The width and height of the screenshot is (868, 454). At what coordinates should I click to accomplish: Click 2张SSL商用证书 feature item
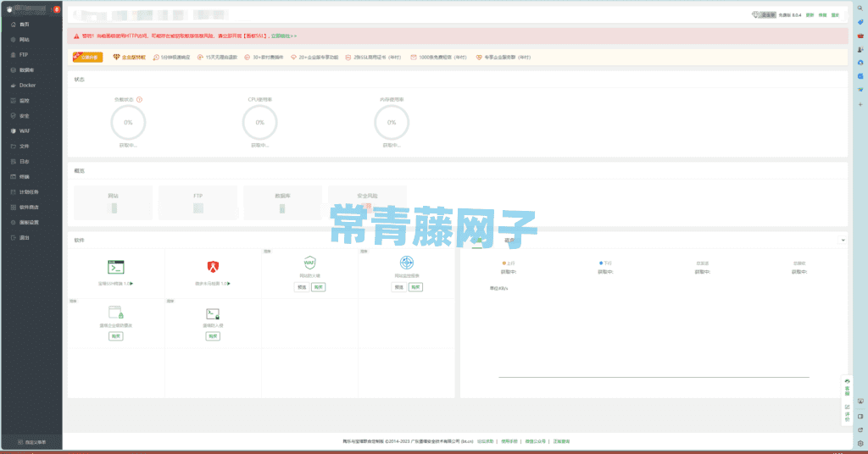[x=373, y=57]
